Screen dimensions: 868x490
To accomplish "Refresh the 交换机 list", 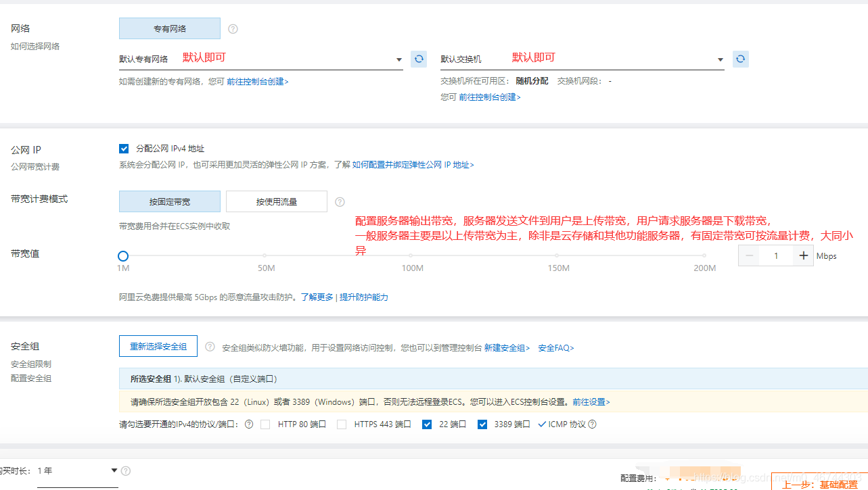I will point(741,59).
